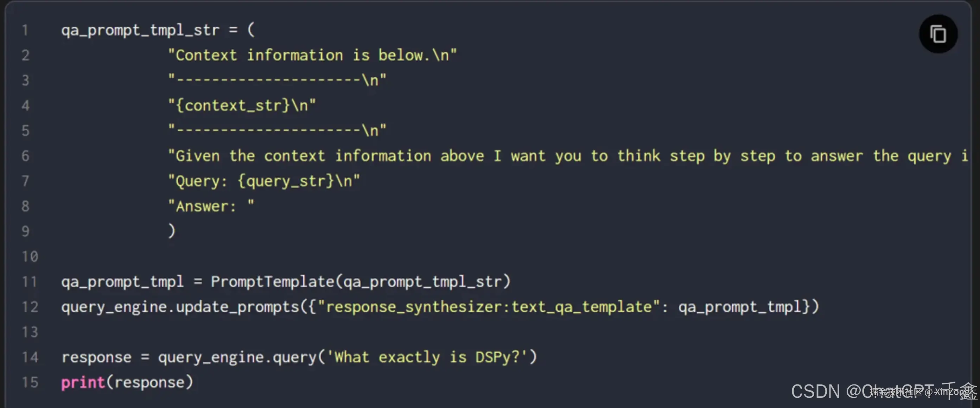Select line number 1 in gutter
980x408 pixels.
25,30
